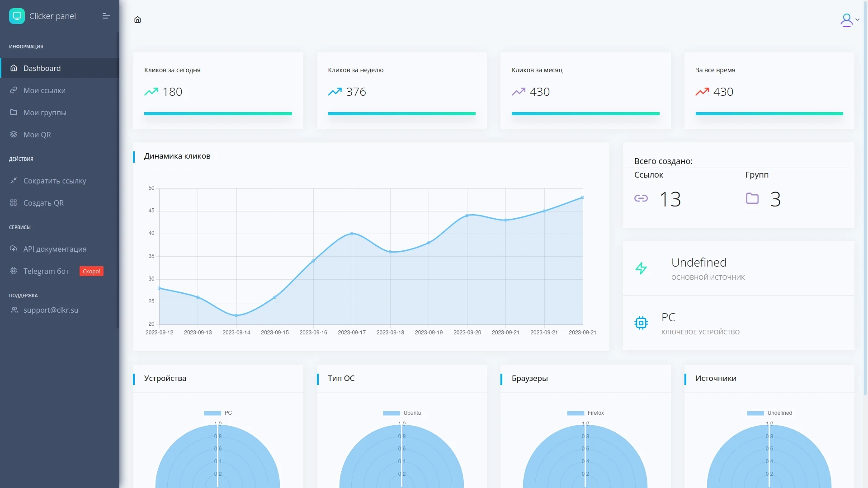Open the Telegram бот item
Viewport: 868px width, 488px height.
(x=60, y=271)
